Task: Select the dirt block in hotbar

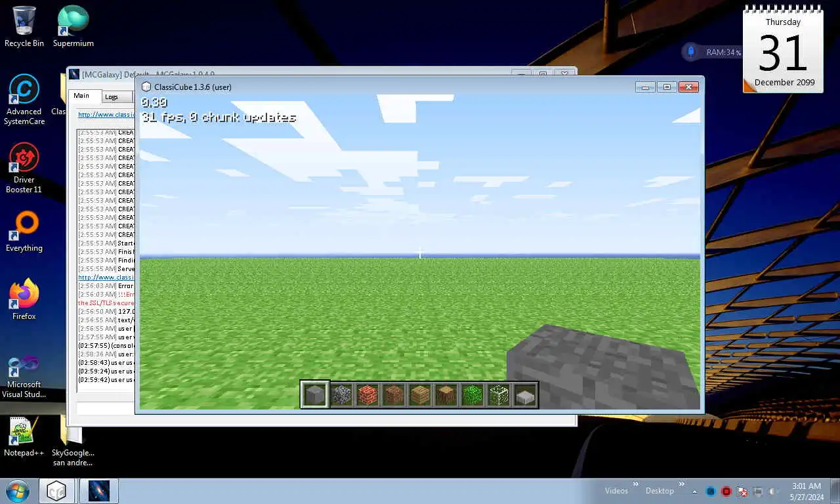Action: coord(394,395)
